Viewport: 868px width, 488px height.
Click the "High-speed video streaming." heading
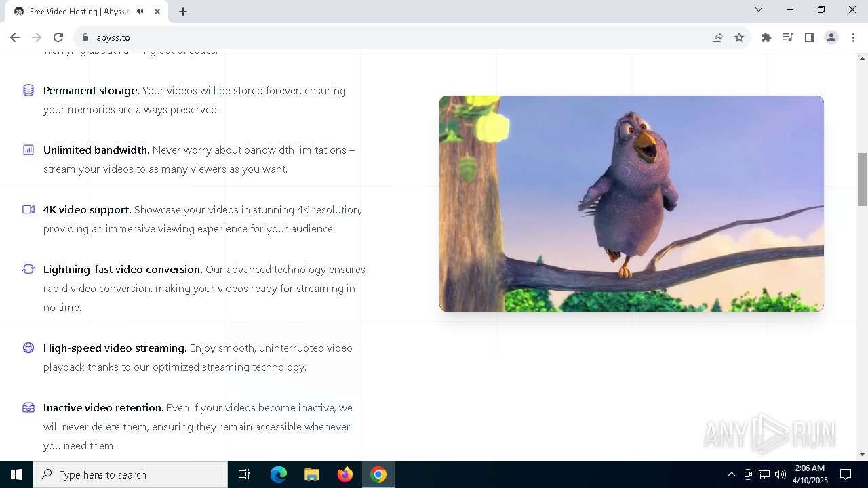pos(115,348)
